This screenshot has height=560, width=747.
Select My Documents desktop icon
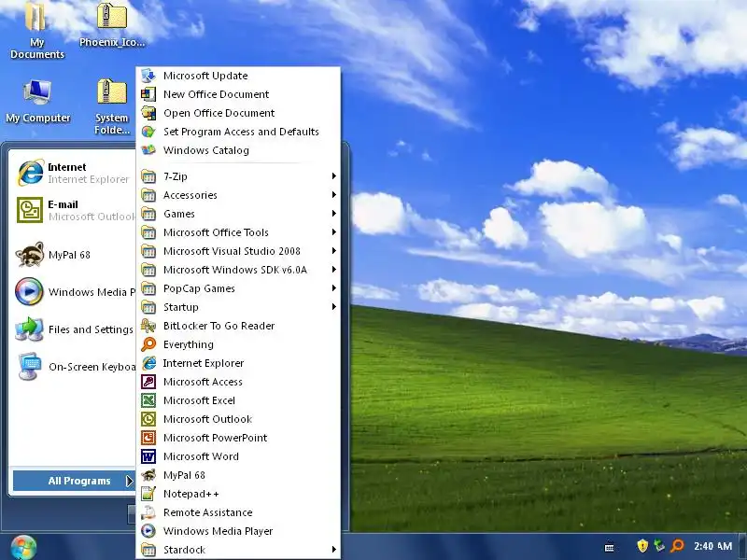click(x=37, y=31)
